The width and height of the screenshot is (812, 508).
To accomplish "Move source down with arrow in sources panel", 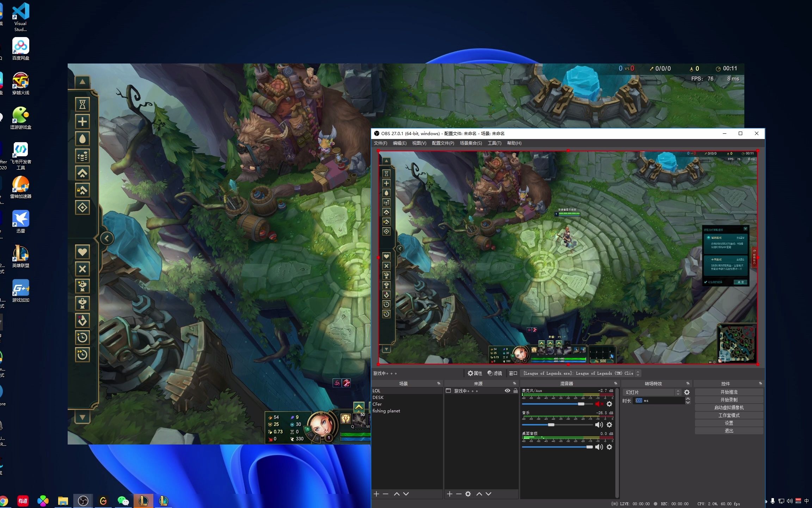I will tap(488, 494).
